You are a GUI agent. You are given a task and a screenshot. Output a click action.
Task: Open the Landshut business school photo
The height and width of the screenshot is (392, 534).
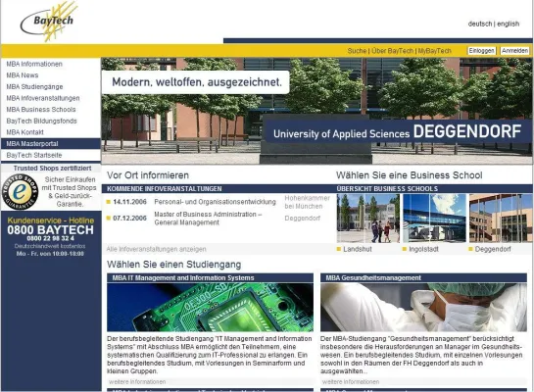[368, 219]
